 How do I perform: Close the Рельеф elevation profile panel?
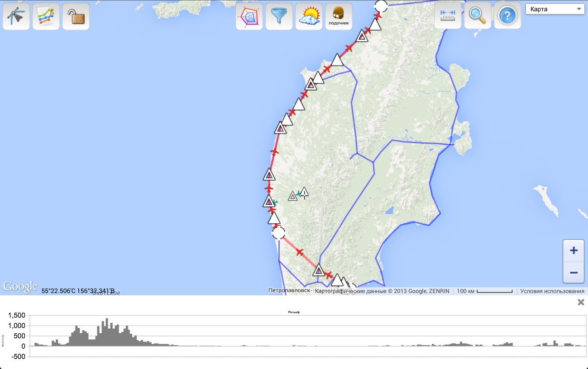coord(581,302)
